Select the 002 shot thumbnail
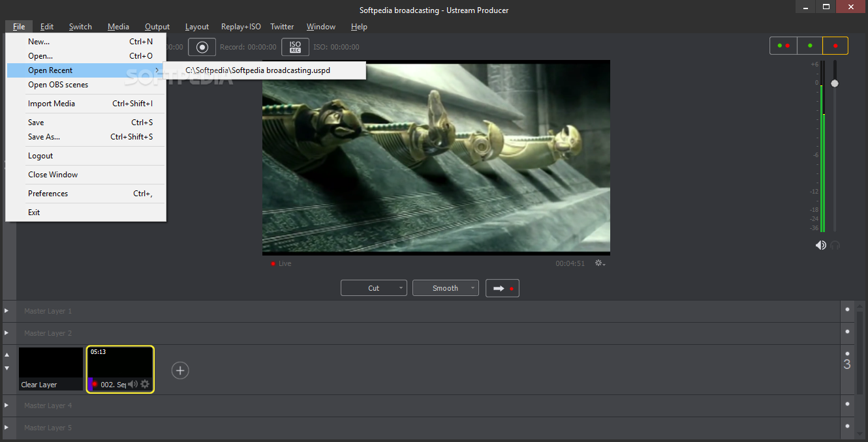 [121, 370]
